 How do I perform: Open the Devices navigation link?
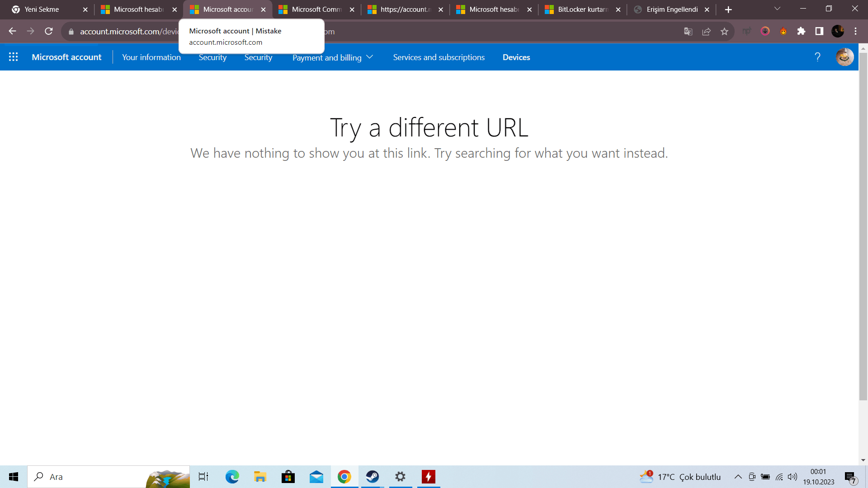516,57
